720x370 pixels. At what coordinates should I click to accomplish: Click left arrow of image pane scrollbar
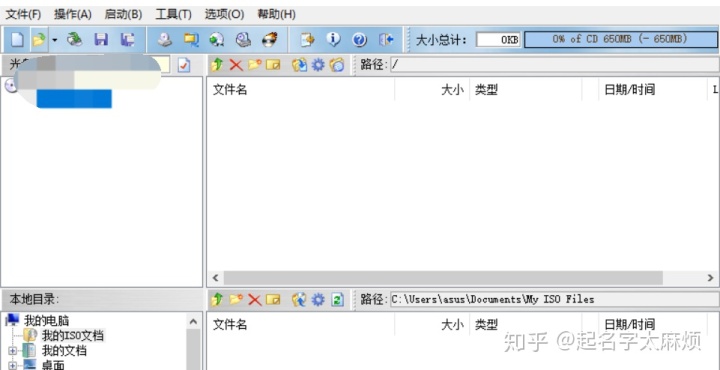215,278
